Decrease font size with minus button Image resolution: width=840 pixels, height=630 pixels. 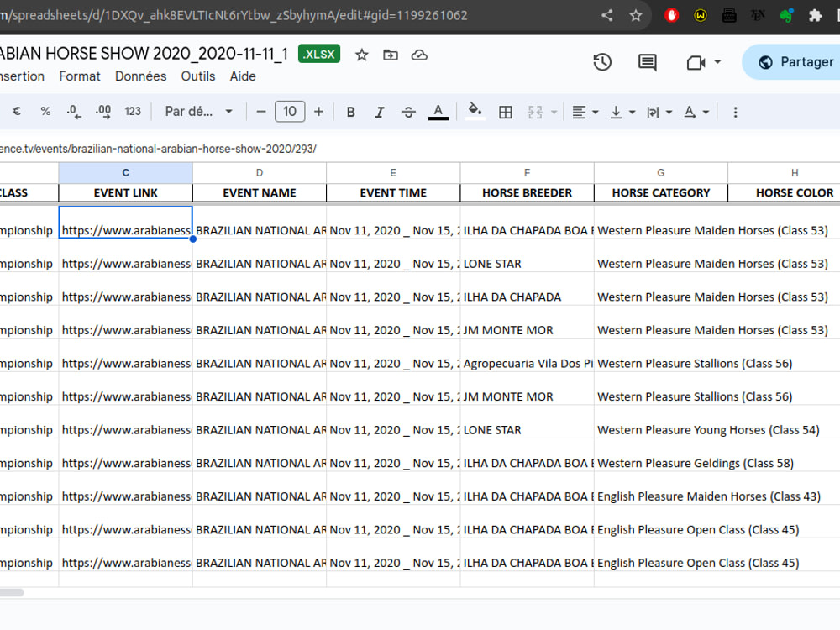point(261,112)
